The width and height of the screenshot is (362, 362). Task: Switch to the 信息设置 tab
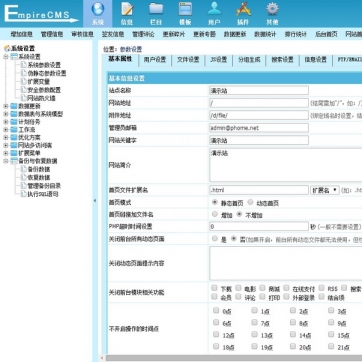[x=315, y=60]
